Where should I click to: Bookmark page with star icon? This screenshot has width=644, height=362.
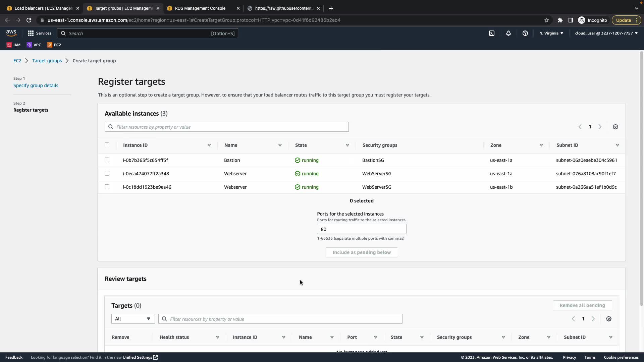(547, 20)
